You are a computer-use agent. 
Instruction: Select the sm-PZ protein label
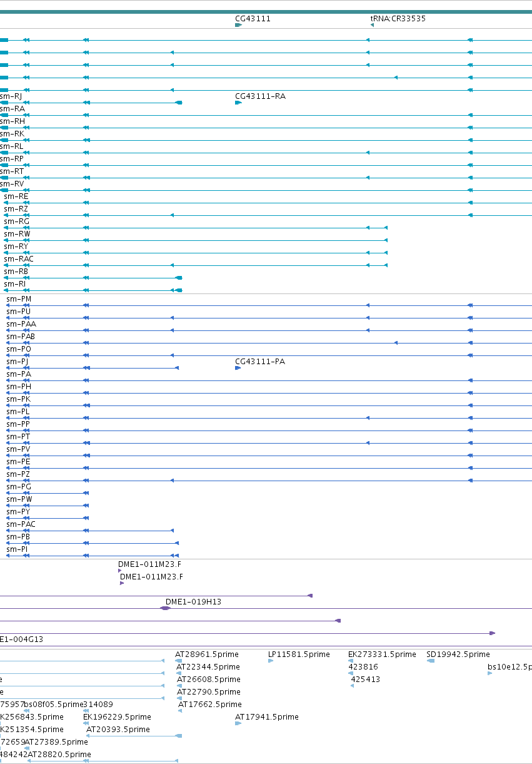(19, 474)
